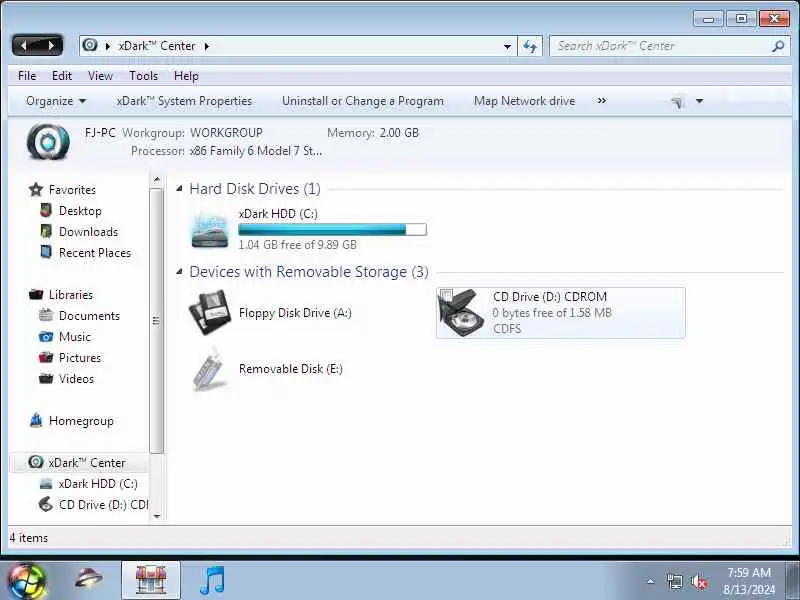Click the refresh icon beside address bar
Viewport: 800px width, 600px height.
click(x=530, y=46)
